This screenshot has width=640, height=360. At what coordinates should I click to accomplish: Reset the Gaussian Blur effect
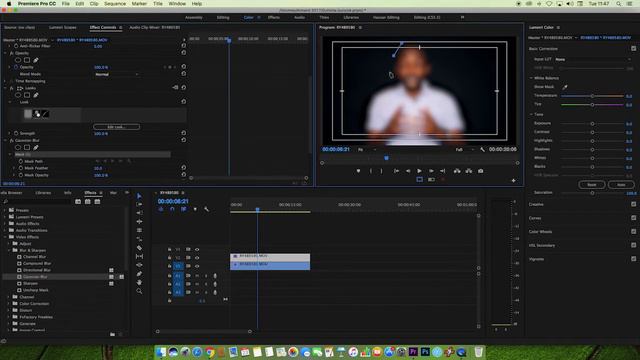[x=184, y=140]
